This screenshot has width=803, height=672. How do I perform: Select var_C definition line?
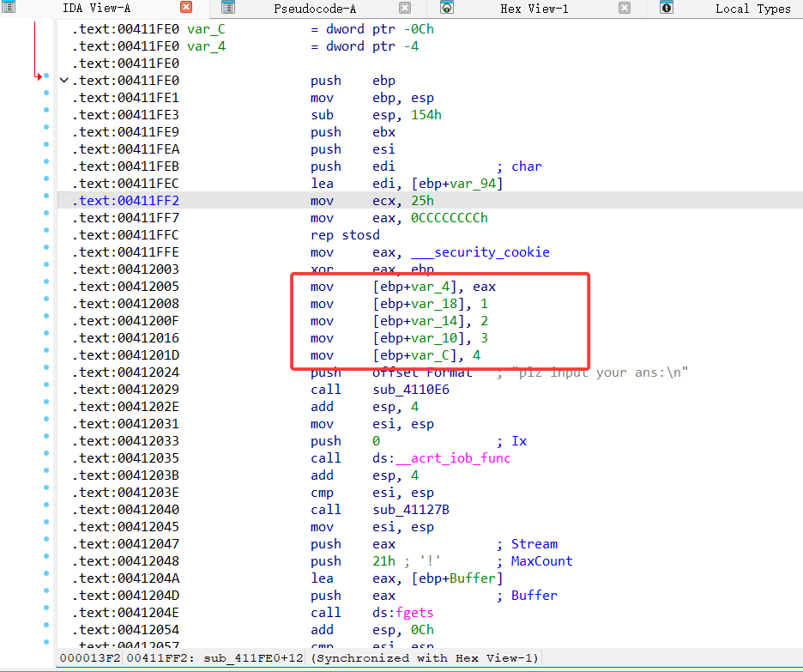pos(253,29)
